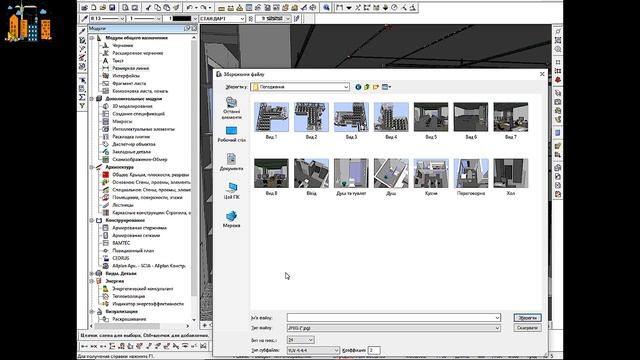Click the New document icon in the main toolbar
Viewport: 640px width, 360px height.
93,7
